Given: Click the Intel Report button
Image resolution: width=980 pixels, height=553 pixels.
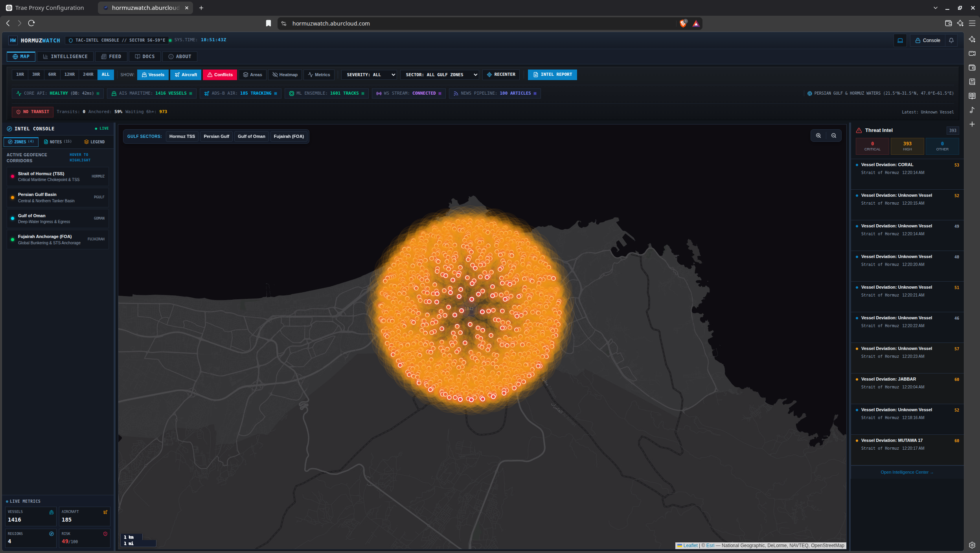Looking at the screenshot, I should tap(552, 75).
